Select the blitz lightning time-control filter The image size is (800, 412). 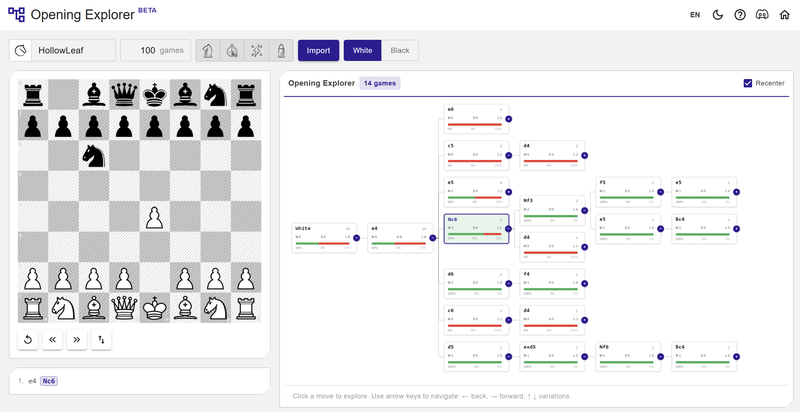(257, 50)
